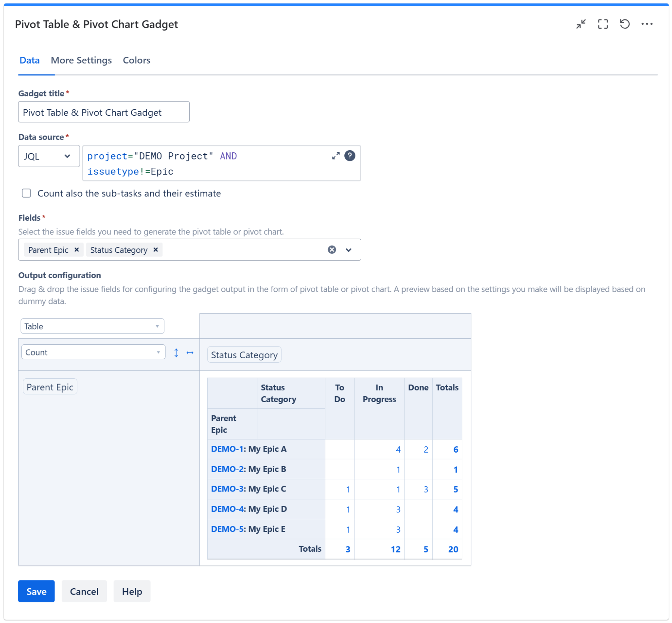Click the refresh gadget icon

coord(625,24)
